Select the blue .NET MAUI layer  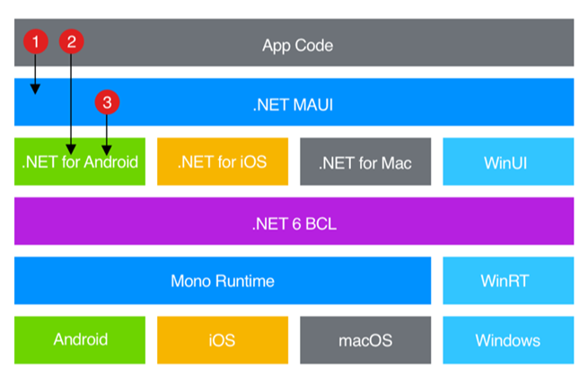tap(294, 101)
